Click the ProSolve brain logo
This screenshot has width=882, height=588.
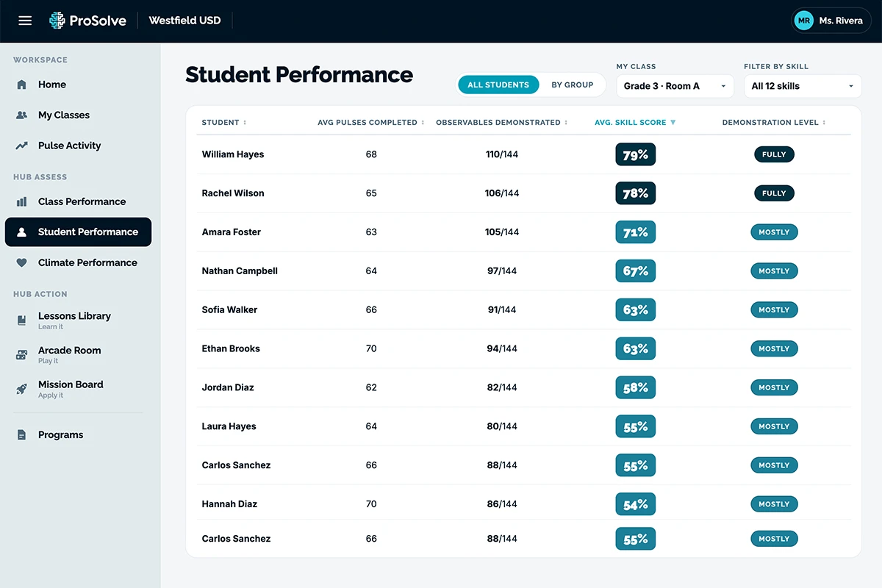coord(57,21)
